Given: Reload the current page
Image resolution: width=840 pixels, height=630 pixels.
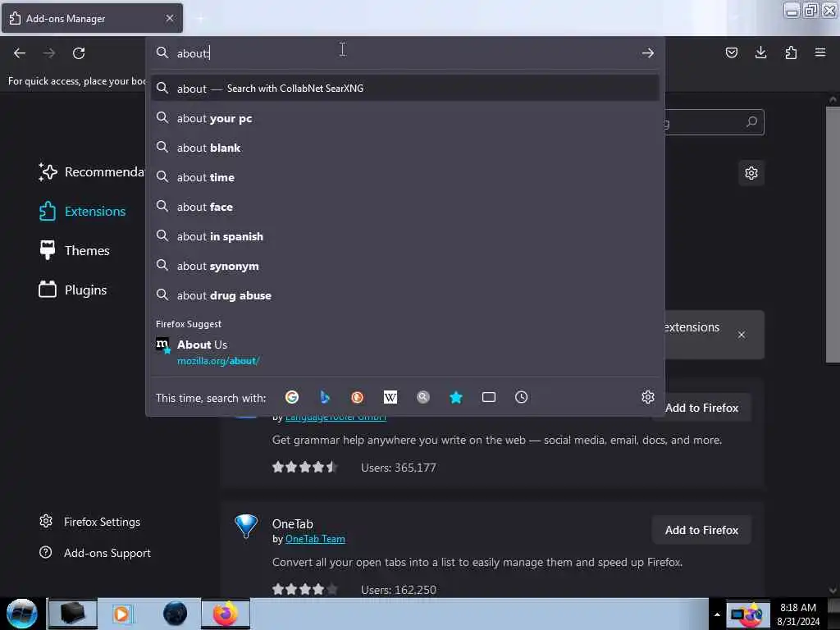Looking at the screenshot, I should (x=79, y=53).
